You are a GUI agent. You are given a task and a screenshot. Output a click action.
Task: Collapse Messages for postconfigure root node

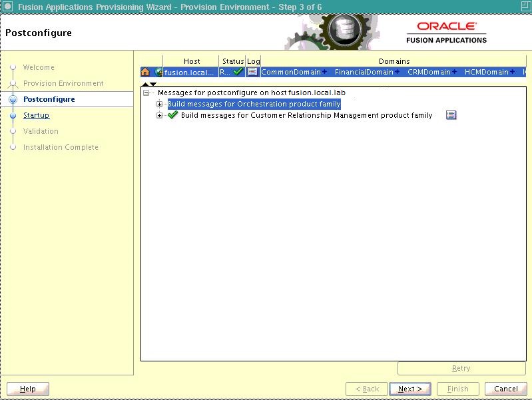146,93
